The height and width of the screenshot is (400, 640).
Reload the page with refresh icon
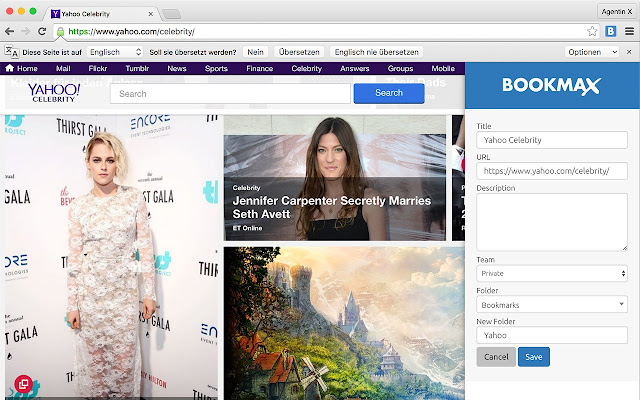pos(42,31)
